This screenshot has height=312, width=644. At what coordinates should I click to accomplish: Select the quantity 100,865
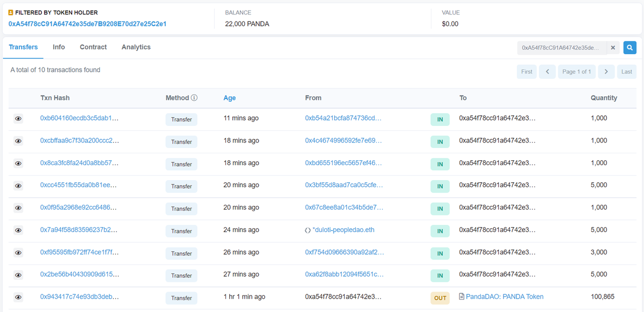(603, 296)
